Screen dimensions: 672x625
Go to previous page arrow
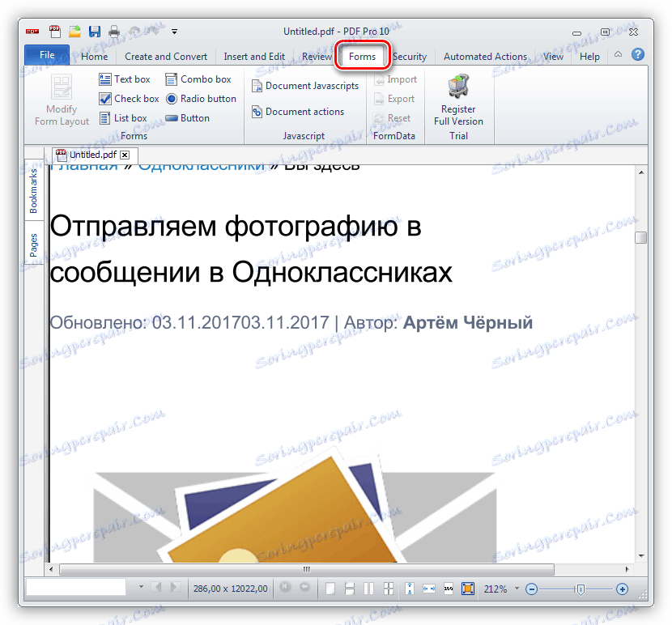(x=158, y=587)
